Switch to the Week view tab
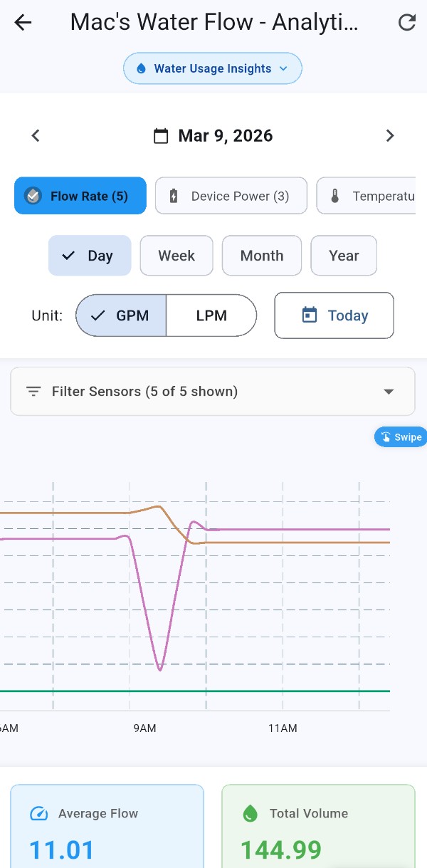Image resolution: width=427 pixels, height=868 pixels. click(x=176, y=255)
